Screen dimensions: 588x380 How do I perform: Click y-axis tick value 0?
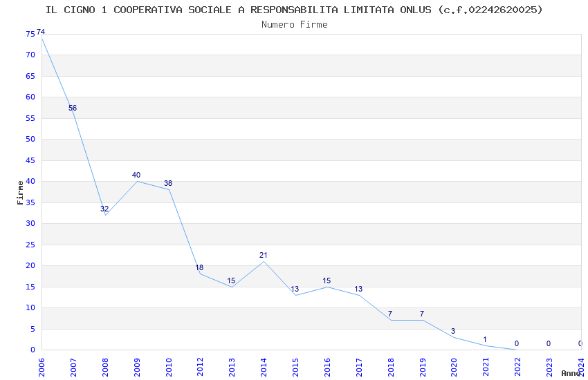tap(33, 350)
